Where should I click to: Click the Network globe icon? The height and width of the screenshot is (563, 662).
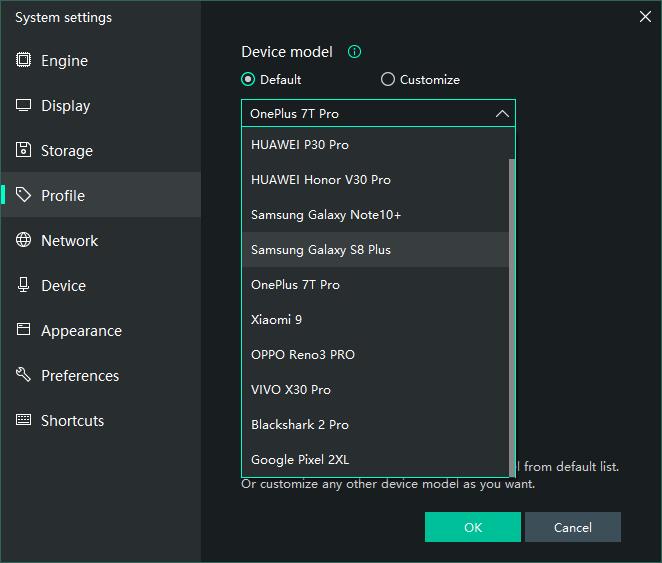pos(23,240)
